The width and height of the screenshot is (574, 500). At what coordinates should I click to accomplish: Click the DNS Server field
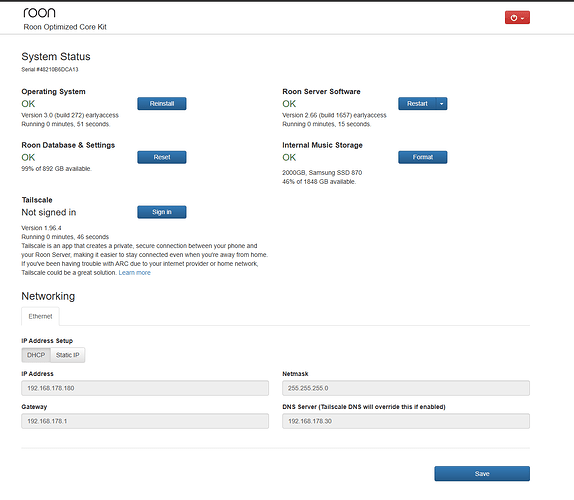coord(406,421)
